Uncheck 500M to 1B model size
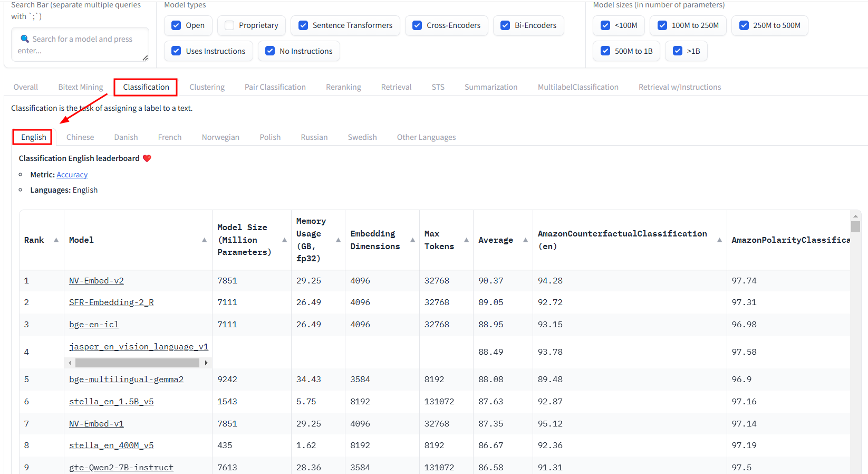Viewport: 868px width, 474px height. click(605, 51)
